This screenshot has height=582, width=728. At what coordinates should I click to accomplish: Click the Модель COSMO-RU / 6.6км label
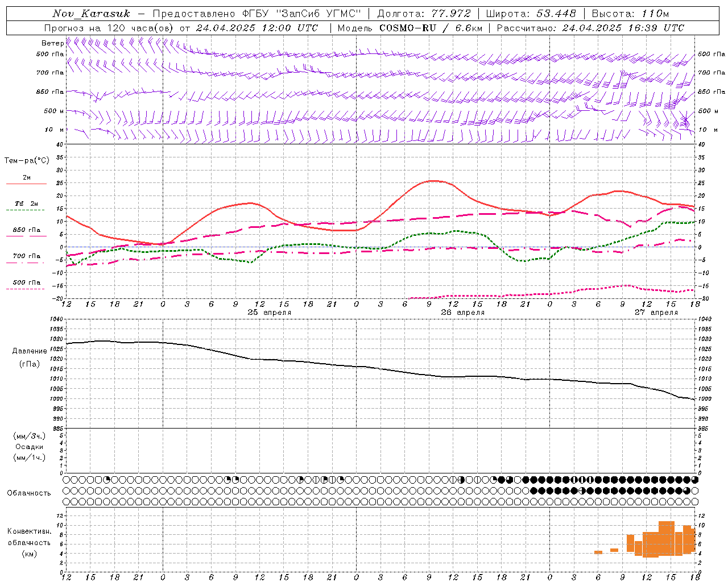(410, 28)
